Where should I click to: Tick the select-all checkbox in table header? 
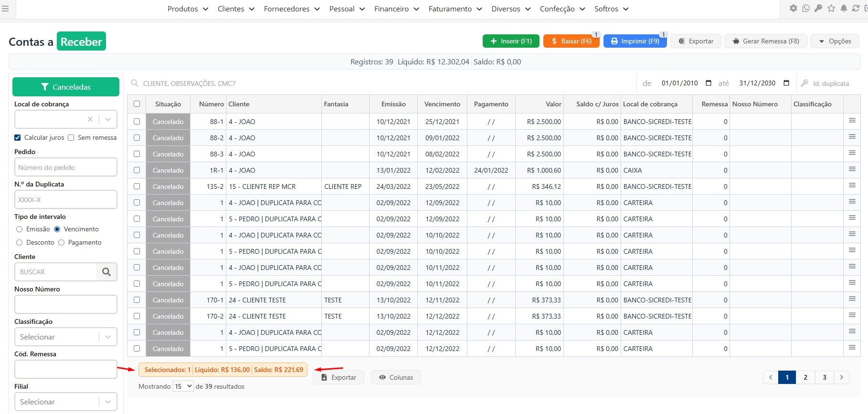click(137, 104)
